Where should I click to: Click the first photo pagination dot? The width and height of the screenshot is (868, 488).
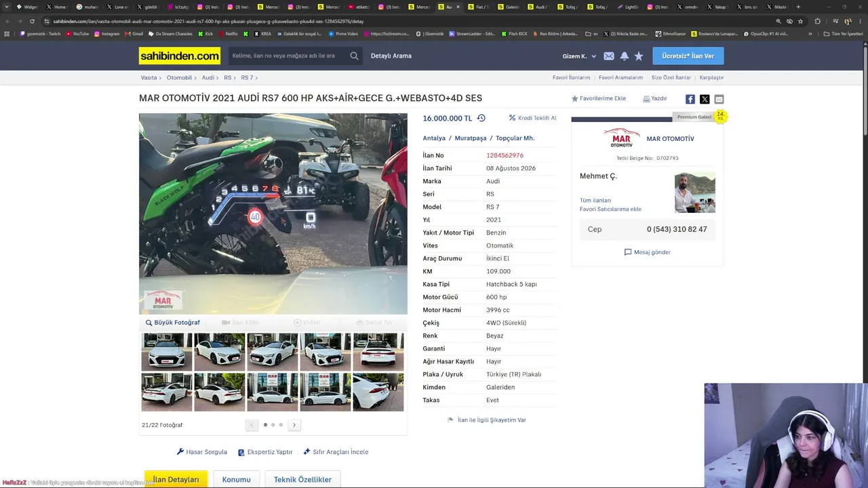tap(265, 425)
